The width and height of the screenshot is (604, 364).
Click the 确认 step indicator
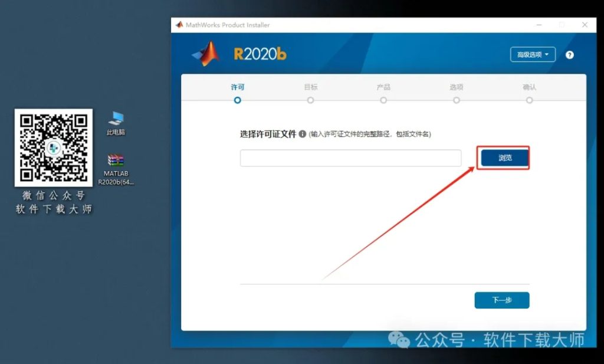(529, 100)
